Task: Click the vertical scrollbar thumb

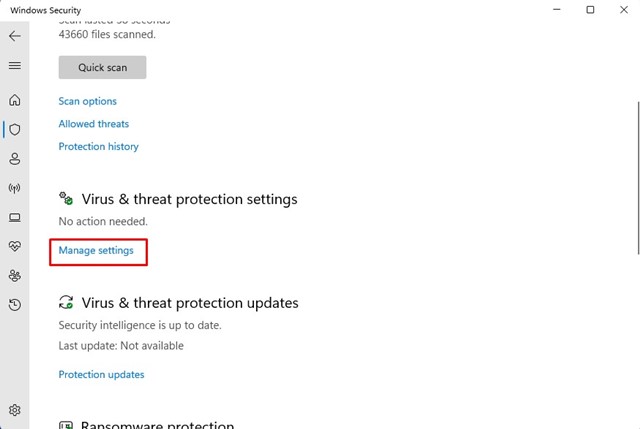Action: coord(638,178)
